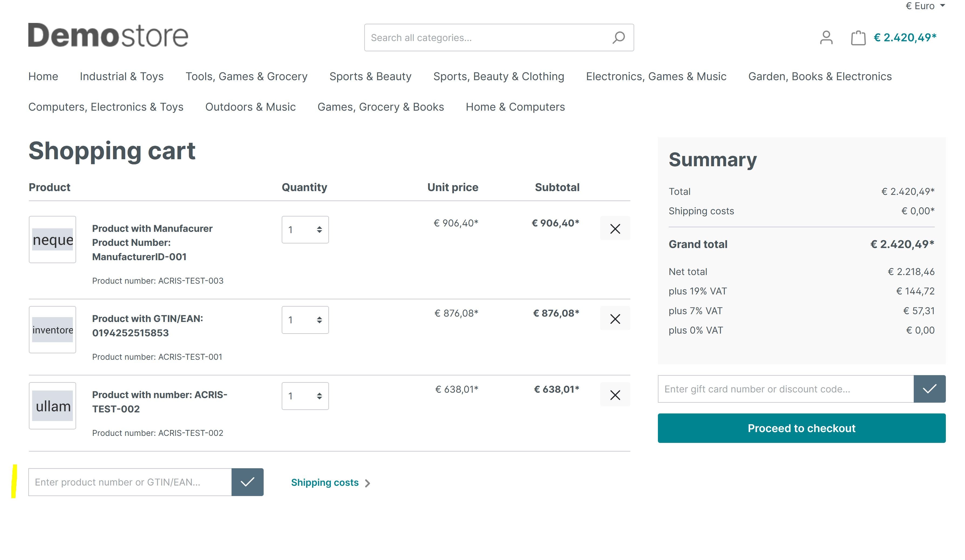This screenshot has width=965, height=560.
Task: Click Net total value € 2.218,46
Action: (x=911, y=272)
